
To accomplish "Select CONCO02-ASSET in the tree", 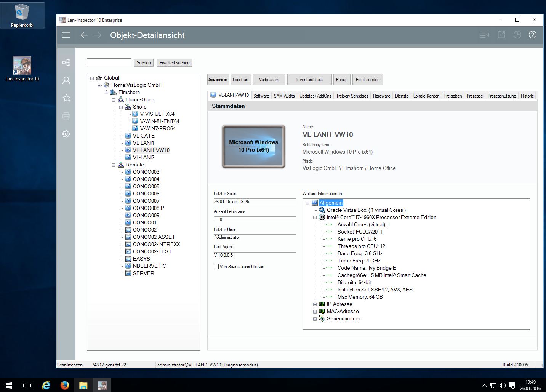I will (x=154, y=237).
